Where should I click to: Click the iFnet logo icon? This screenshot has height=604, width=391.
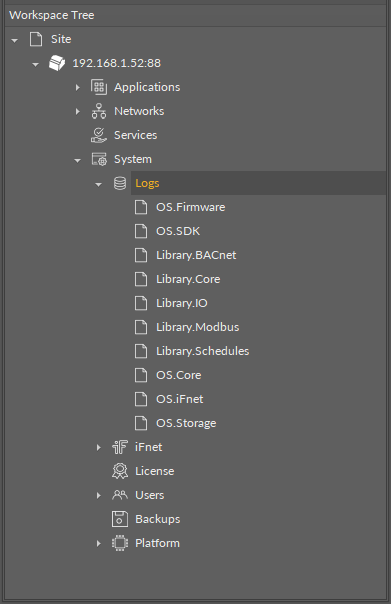coord(120,447)
